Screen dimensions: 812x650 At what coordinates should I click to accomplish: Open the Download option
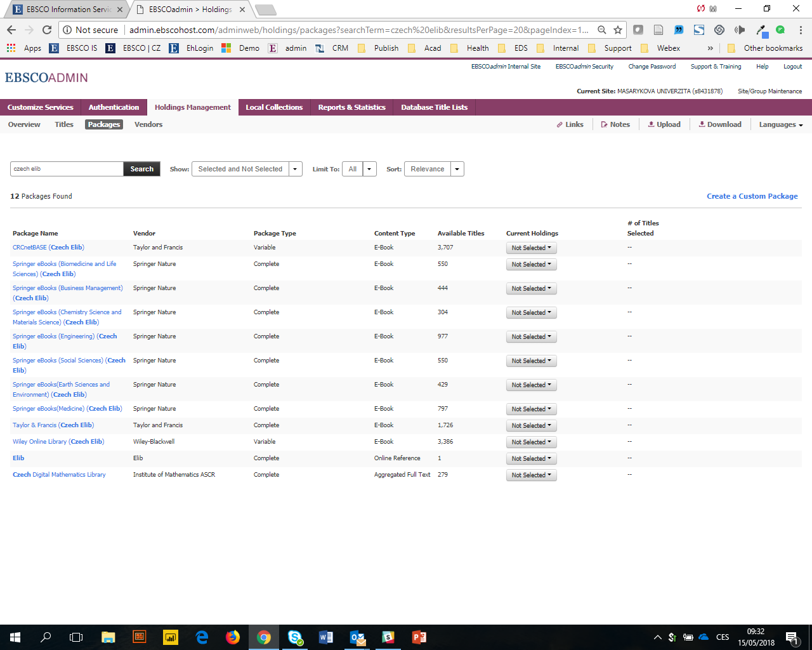tap(720, 124)
